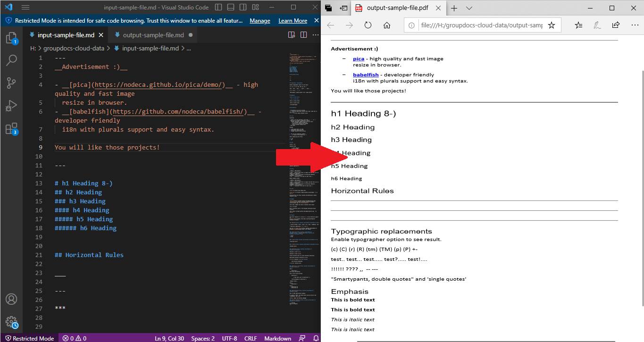Toggle primary sidebar layout button

tap(218, 8)
